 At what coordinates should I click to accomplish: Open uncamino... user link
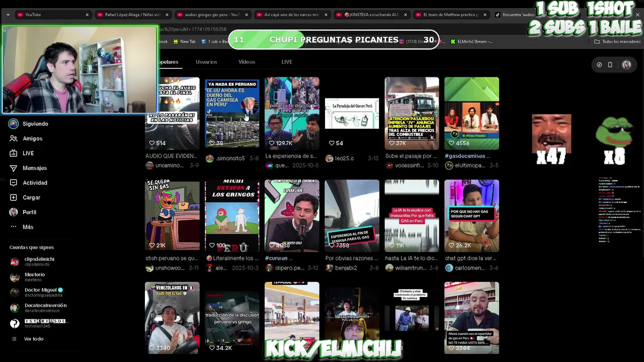(165, 165)
